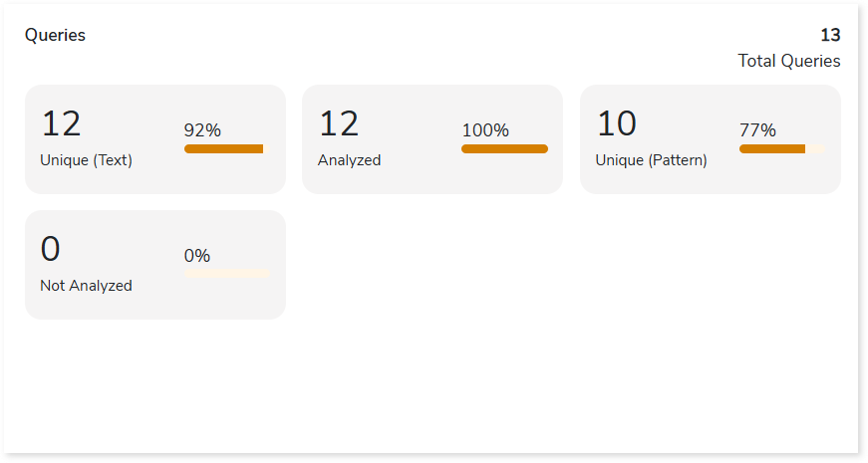Click the Unique (Text) count of 12
Viewport: 868px width, 463px height.
61,124
